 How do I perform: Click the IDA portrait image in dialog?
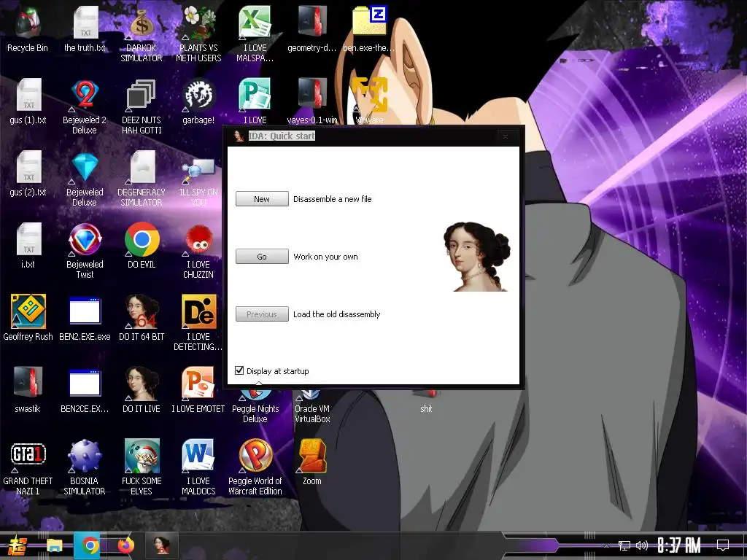pyautogui.click(x=476, y=257)
